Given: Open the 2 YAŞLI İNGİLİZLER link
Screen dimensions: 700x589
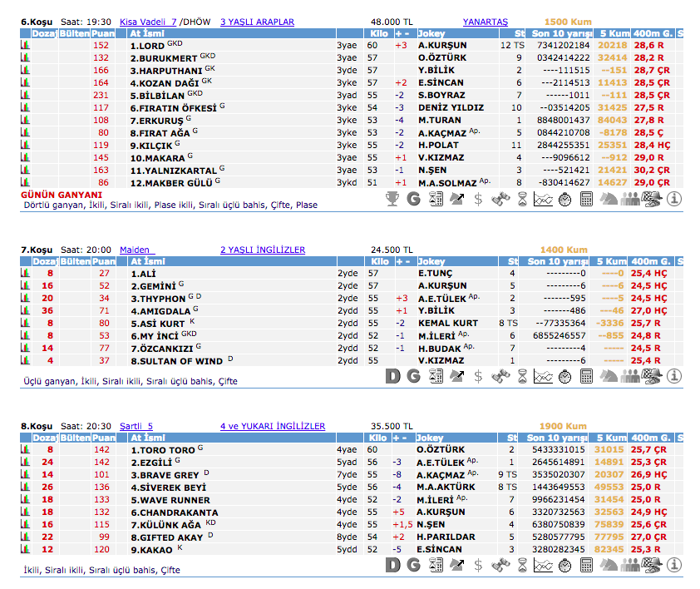Looking at the screenshot, I should (x=262, y=250).
